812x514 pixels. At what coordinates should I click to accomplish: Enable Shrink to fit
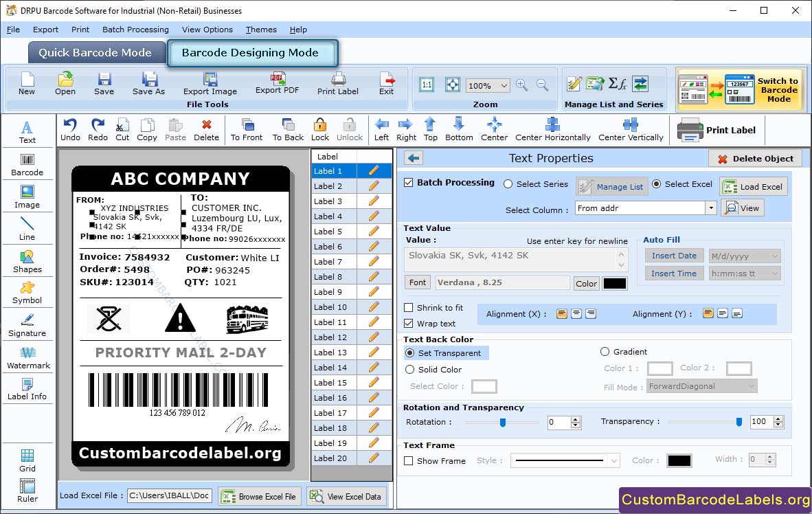tap(409, 308)
